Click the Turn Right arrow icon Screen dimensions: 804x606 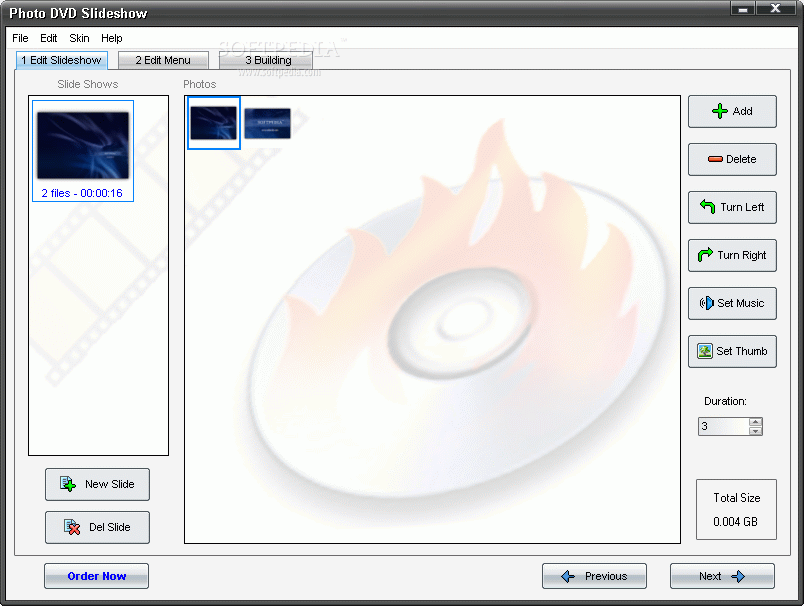(705, 254)
